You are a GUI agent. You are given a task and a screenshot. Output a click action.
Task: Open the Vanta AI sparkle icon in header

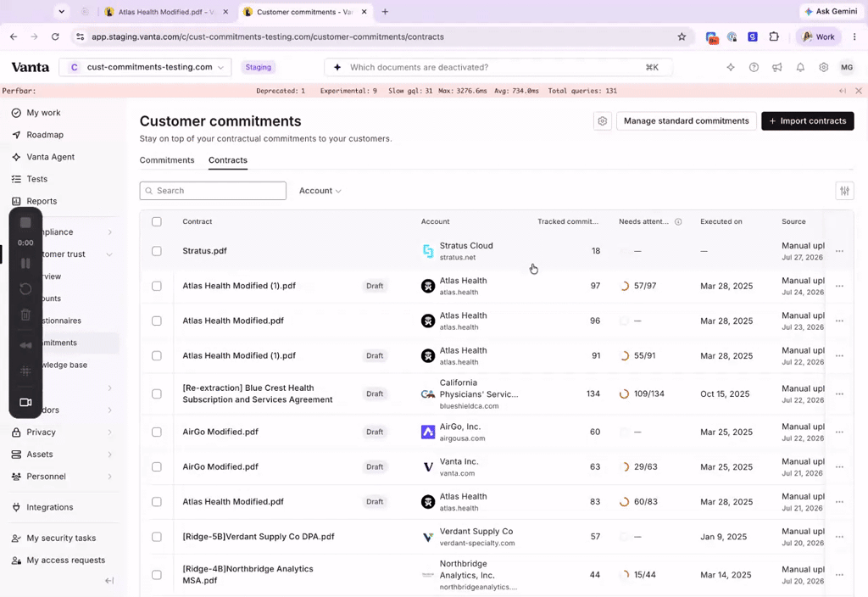tap(731, 67)
